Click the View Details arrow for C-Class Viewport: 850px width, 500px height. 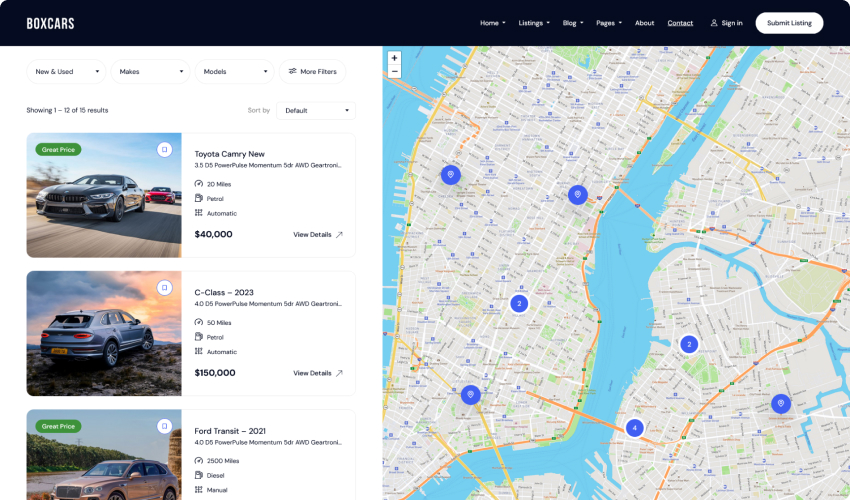(339, 373)
